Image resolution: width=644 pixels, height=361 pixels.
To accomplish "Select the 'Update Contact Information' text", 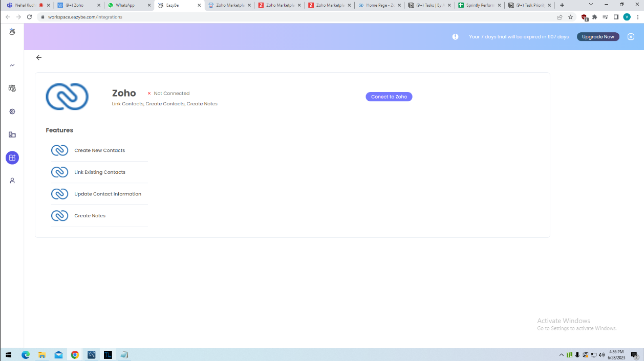I will tap(108, 194).
